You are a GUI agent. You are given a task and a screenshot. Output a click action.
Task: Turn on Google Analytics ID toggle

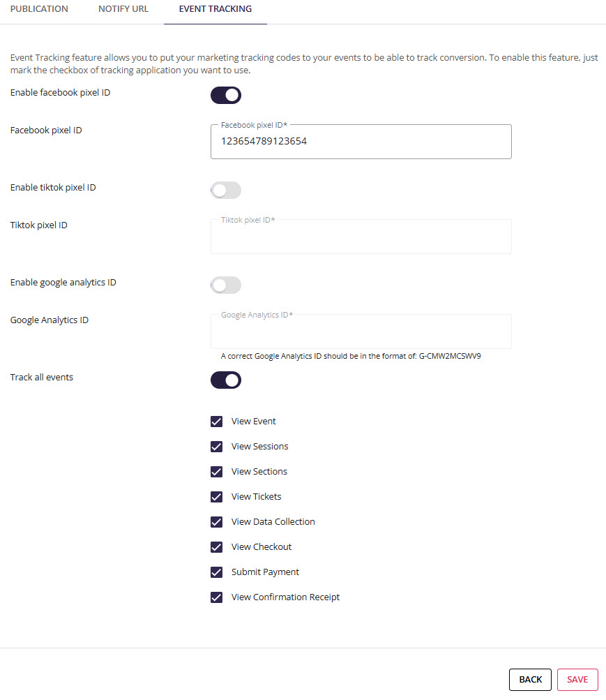tap(226, 285)
